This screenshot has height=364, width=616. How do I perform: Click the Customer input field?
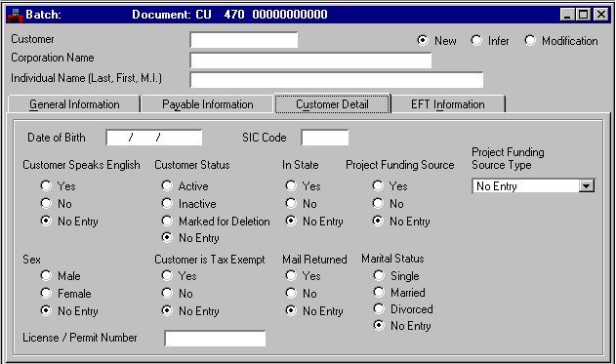(x=244, y=40)
